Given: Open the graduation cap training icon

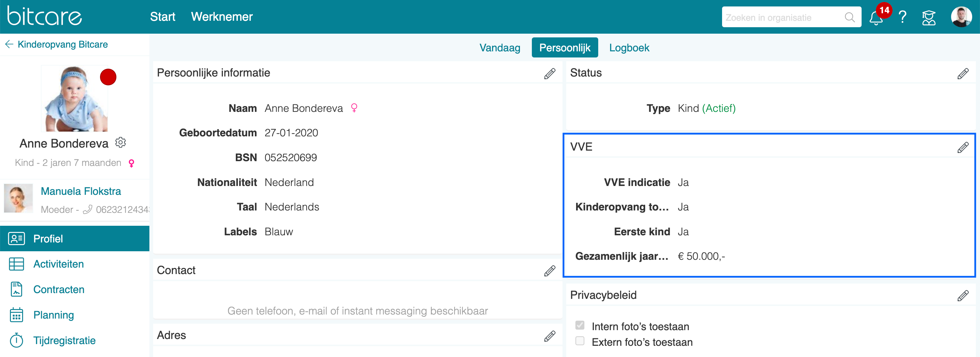Looking at the screenshot, I should click(929, 17).
